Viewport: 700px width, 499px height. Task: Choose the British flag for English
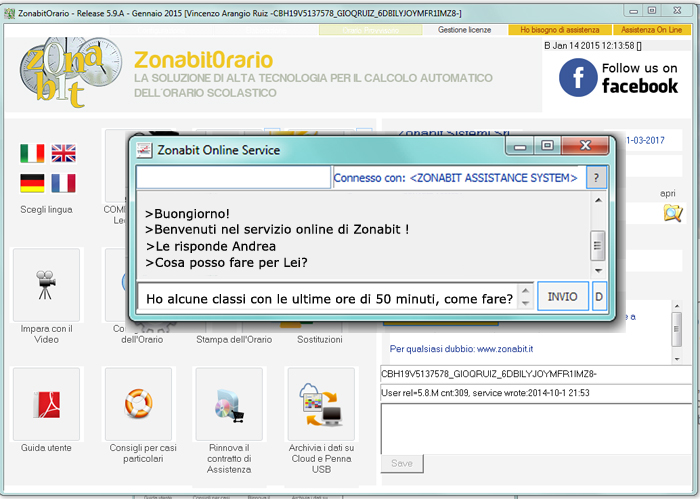[x=63, y=153]
